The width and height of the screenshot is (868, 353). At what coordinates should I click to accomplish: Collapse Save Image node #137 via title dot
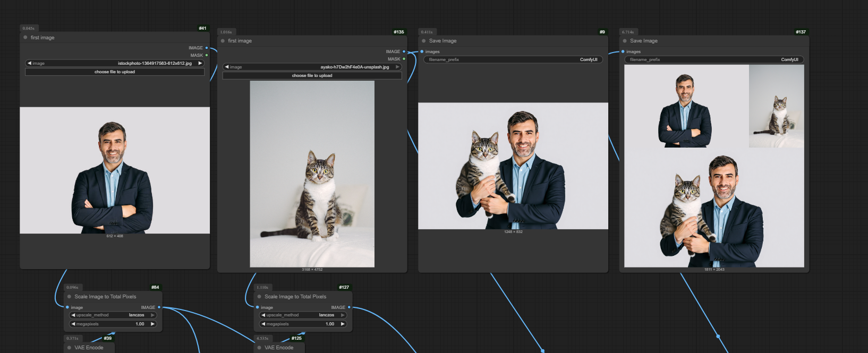point(625,41)
